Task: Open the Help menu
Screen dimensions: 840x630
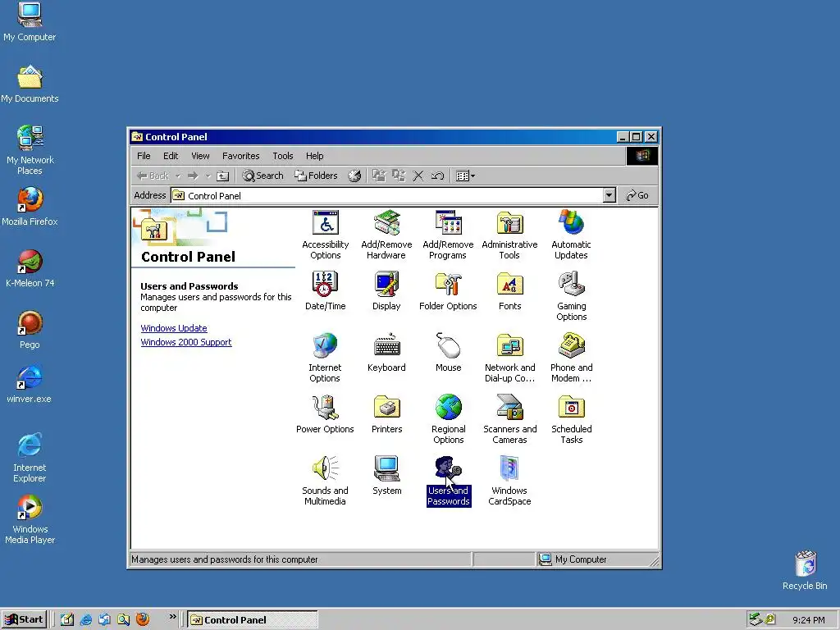Action: click(314, 156)
